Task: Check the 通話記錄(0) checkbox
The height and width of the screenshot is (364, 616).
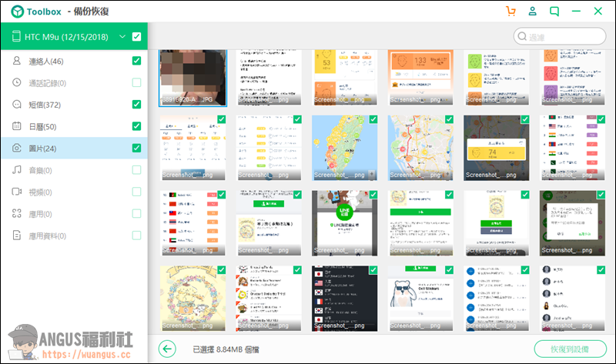Action: pos(136,82)
